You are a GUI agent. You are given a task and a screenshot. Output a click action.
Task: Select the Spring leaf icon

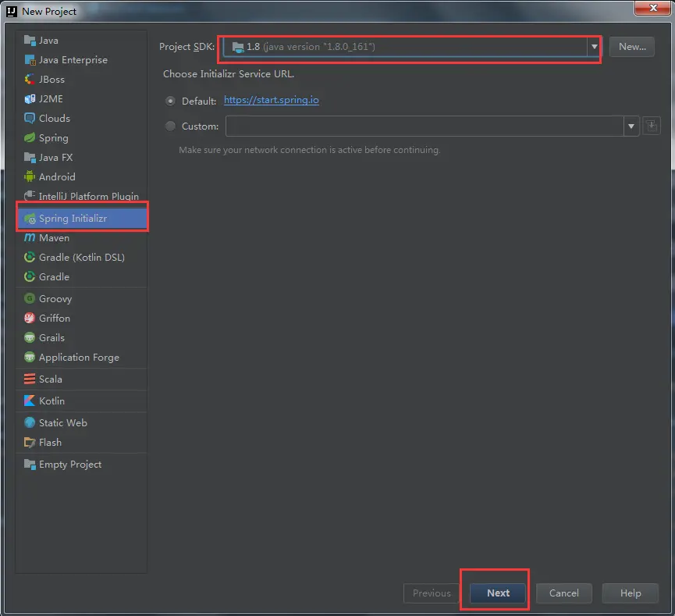[x=30, y=138]
